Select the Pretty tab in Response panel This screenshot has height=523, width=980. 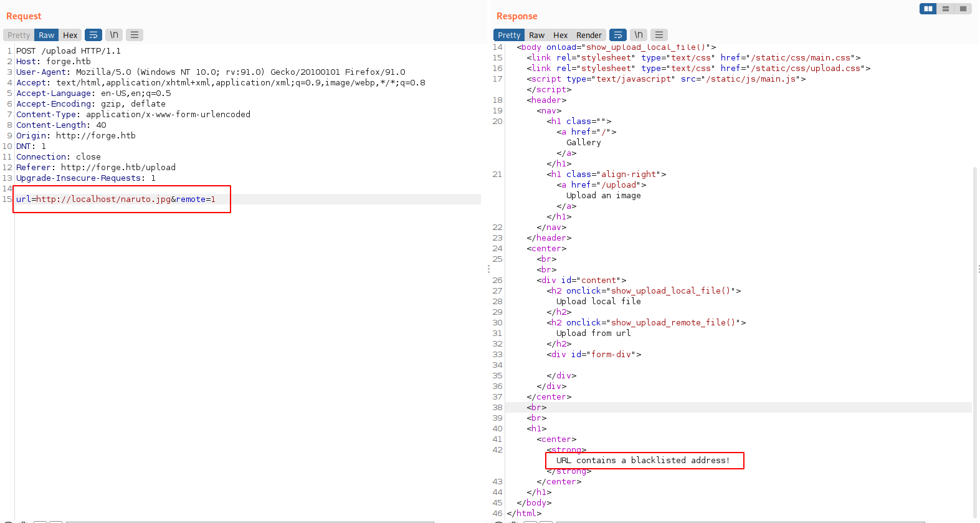click(x=509, y=35)
